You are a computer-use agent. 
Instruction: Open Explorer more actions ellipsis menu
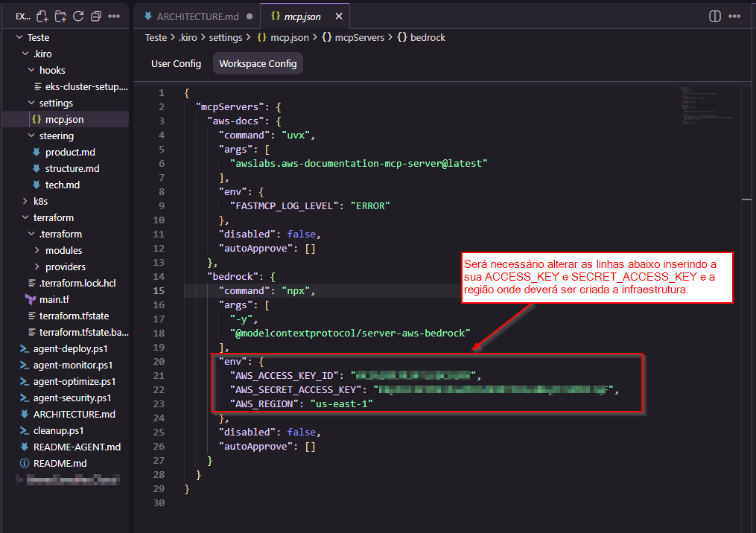click(x=114, y=16)
